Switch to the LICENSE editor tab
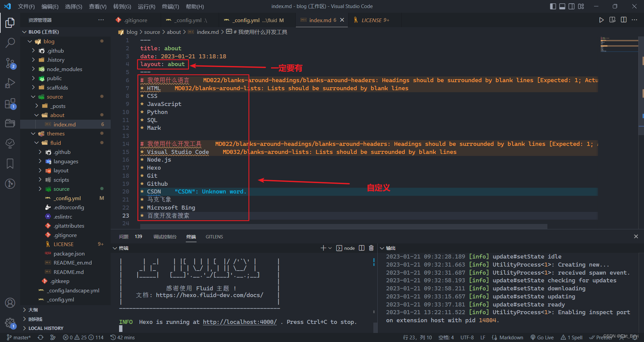 click(375, 20)
